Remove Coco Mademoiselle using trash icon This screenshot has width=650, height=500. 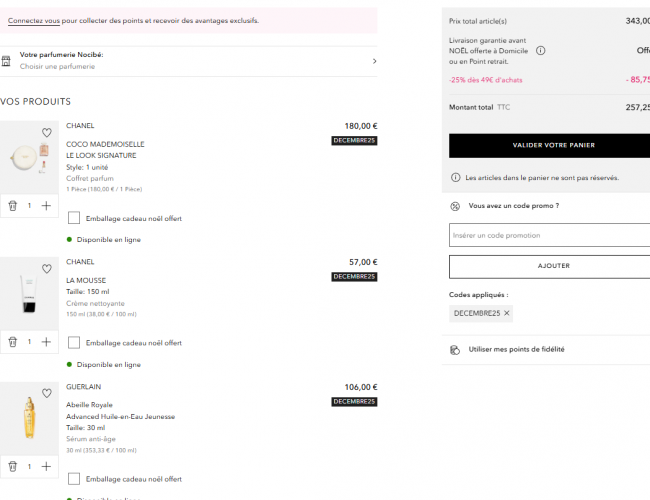pos(13,205)
